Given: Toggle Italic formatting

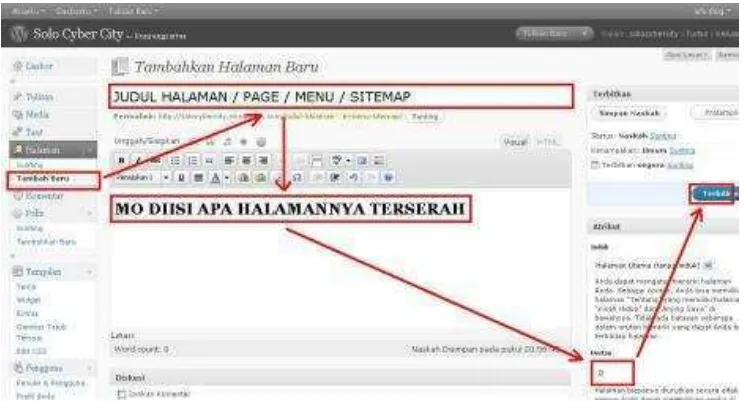Looking at the screenshot, I should point(138,160).
